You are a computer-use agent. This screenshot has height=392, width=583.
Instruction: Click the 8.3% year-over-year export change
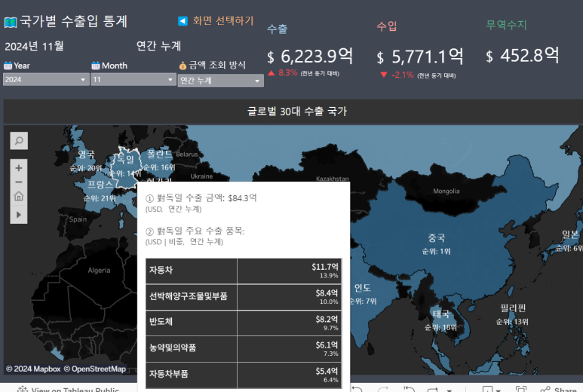(288, 73)
